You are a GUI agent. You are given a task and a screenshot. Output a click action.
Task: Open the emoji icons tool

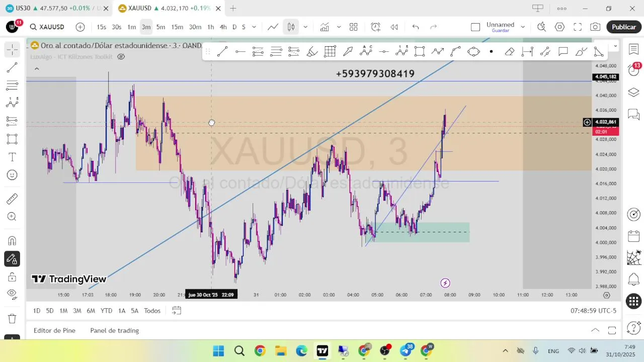12,175
